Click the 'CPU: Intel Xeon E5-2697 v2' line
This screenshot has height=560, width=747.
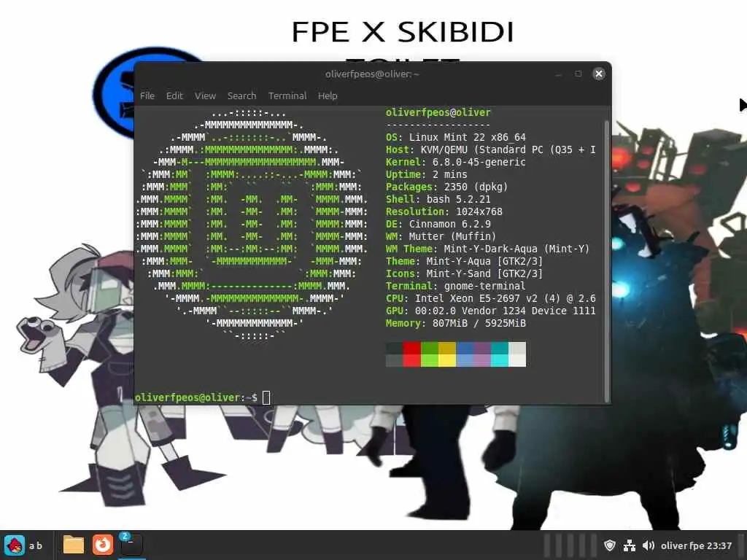[491, 298]
